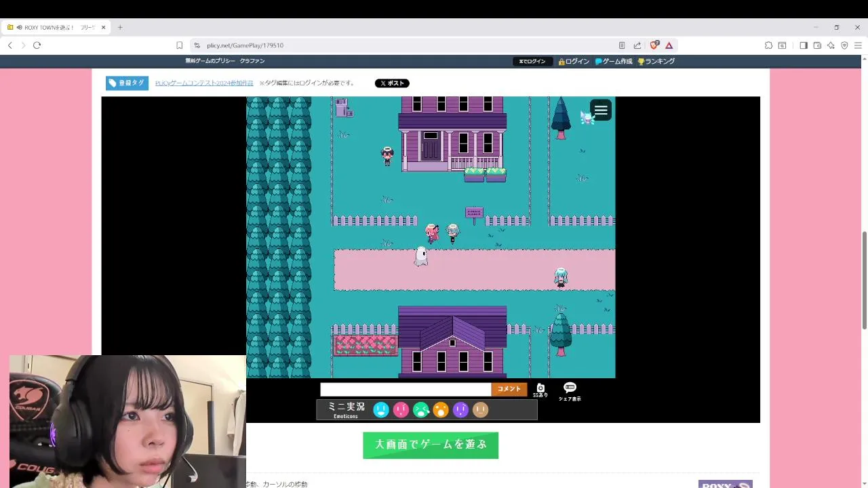Open a new browser tab
868x488 pixels.
pyautogui.click(x=120, y=27)
